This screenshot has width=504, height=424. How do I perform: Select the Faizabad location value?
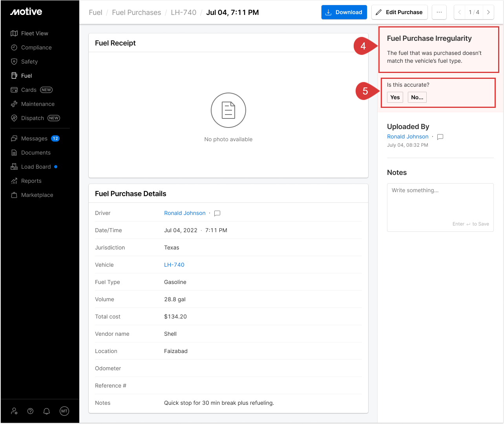(176, 351)
